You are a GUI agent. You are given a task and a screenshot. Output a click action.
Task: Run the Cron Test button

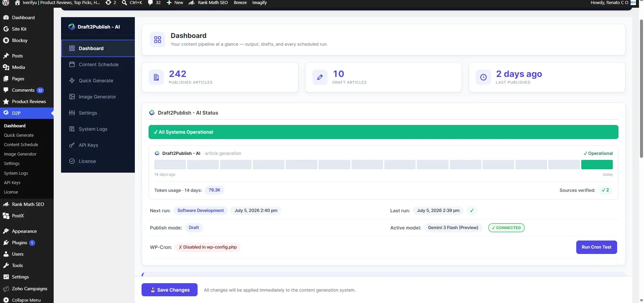596,247
